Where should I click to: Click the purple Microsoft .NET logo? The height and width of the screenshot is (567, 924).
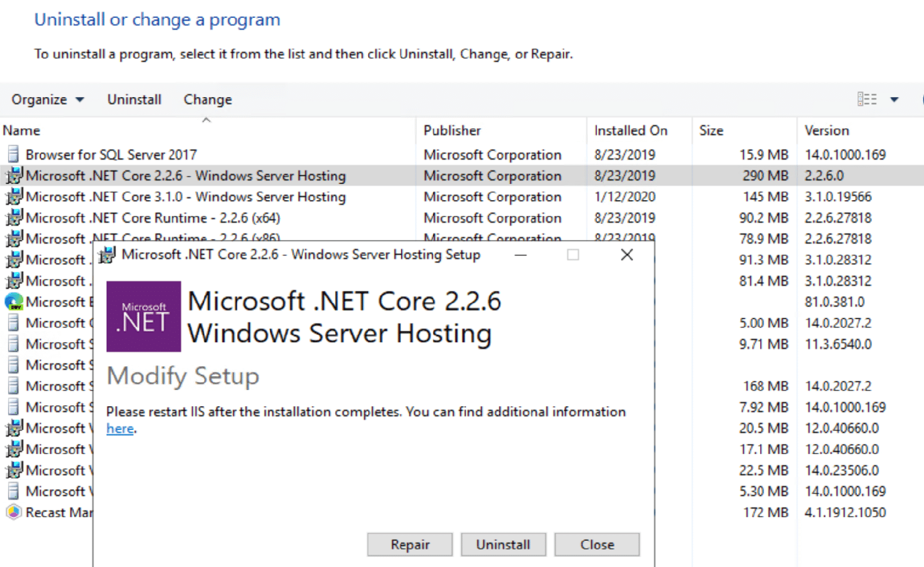(x=144, y=316)
